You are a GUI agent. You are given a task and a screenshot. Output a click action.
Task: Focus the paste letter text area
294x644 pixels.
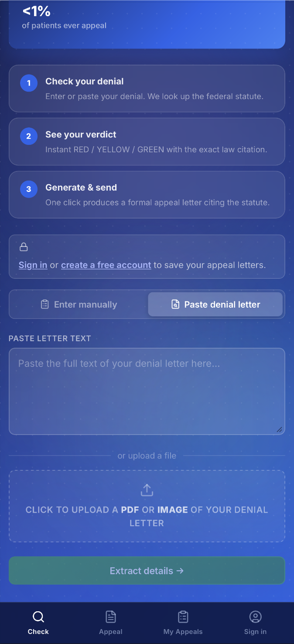(147, 391)
